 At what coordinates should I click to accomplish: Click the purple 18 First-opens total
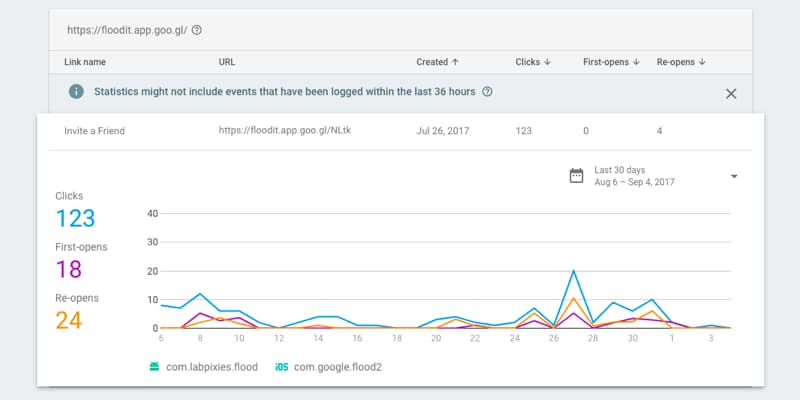click(69, 269)
